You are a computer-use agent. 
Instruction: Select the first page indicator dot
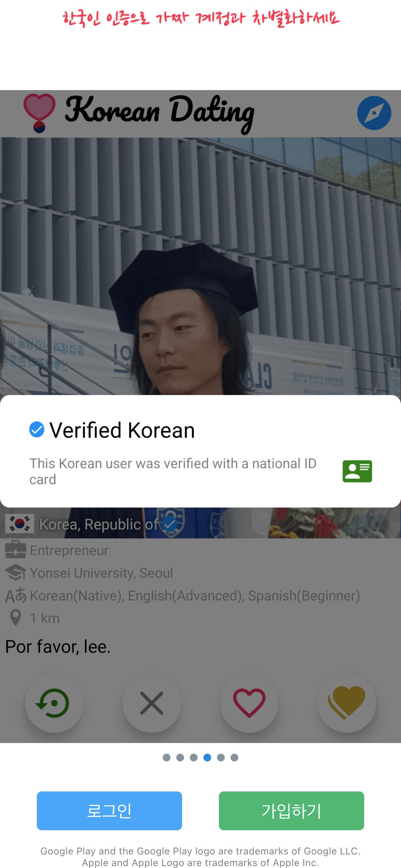coord(167,758)
